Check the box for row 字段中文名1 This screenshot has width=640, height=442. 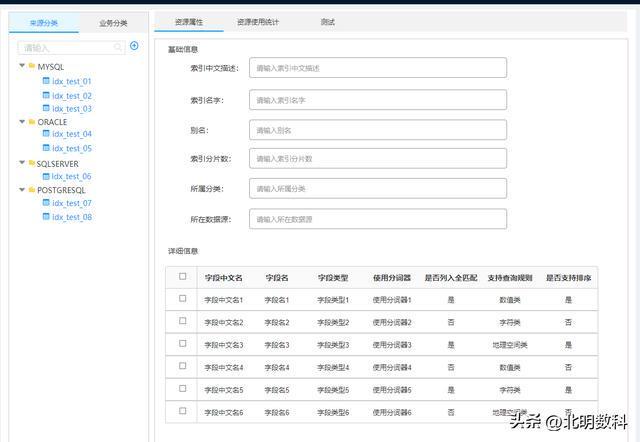tap(182, 298)
